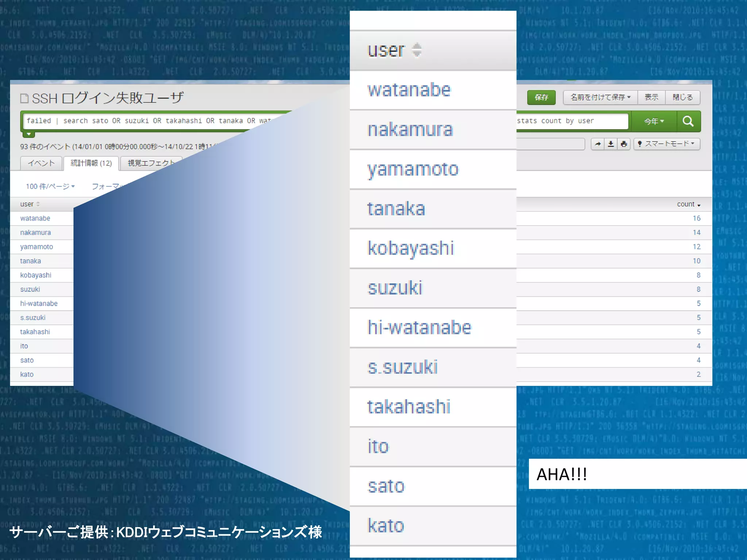The image size is (747, 560).
Task: Click kato in the enlarged user list
Action: coord(386,525)
